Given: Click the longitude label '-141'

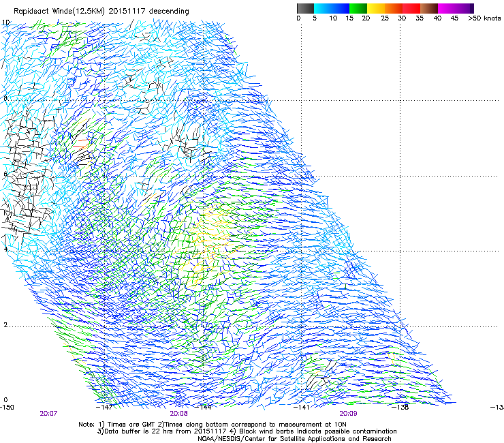Looking at the screenshot, I should tap(302, 408).
